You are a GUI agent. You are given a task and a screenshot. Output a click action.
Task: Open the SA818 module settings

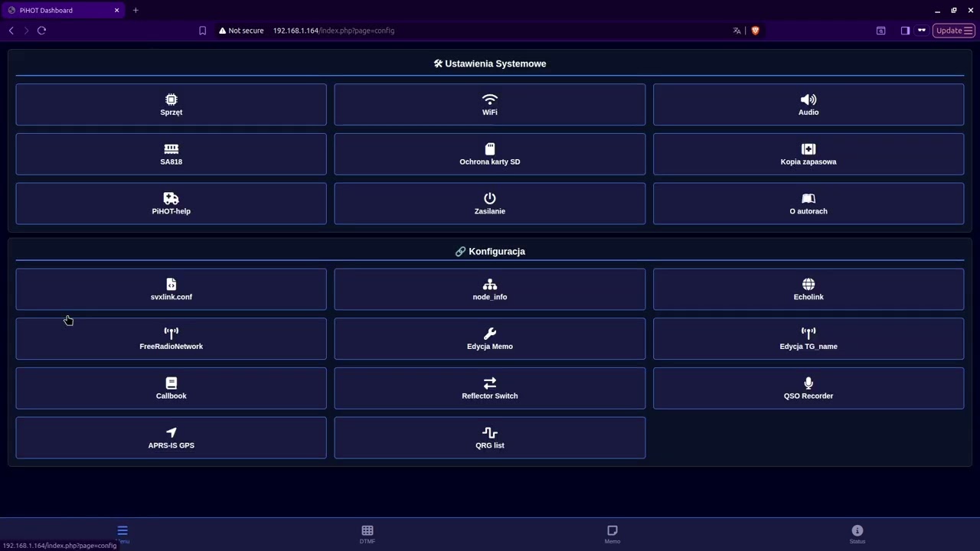171,154
